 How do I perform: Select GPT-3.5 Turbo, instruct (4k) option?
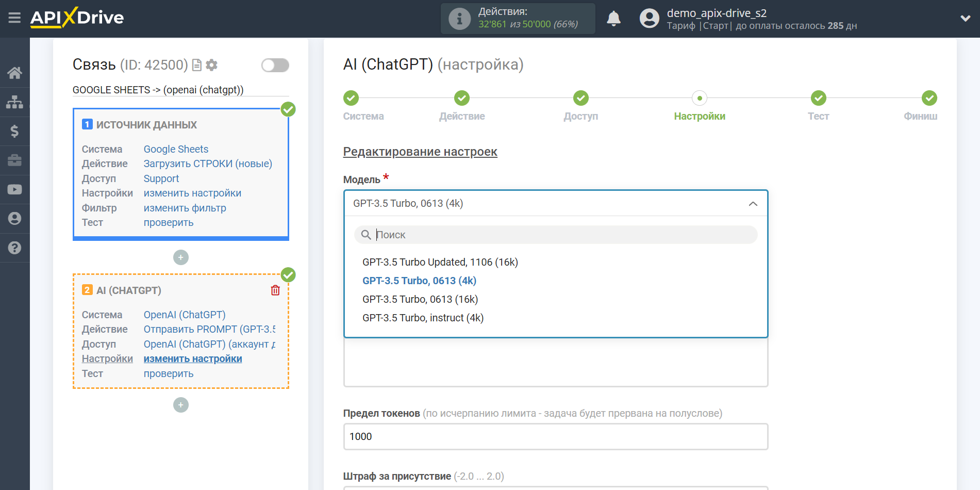[x=423, y=318]
